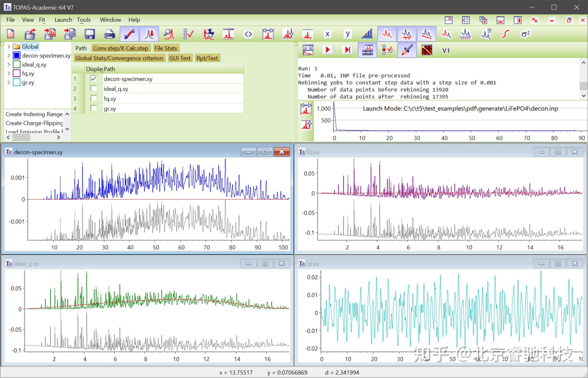Expand the decon-specimen.xy tree node
Image resolution: width=588 pixels, height=378 pixels.
[9, 56]
